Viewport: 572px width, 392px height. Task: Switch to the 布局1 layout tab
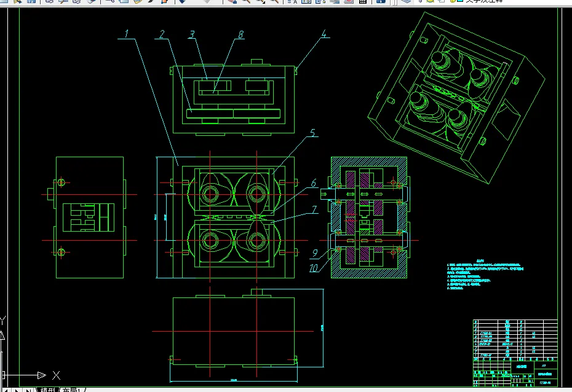pyautogui.click(x=72, y=390)
